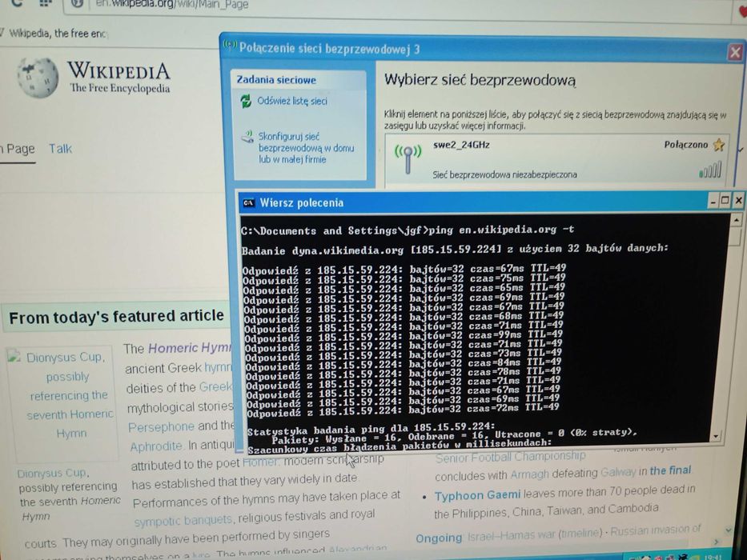
Task: Click the Galway link in news
Action: [x=618, y=472]
